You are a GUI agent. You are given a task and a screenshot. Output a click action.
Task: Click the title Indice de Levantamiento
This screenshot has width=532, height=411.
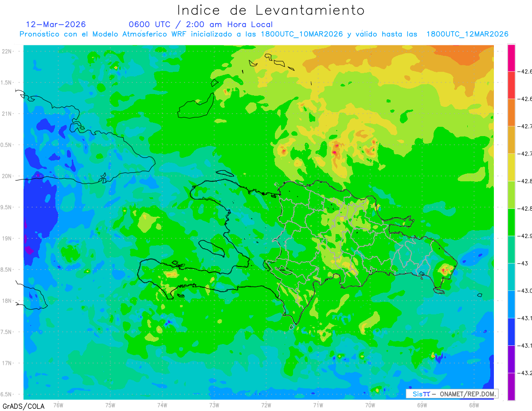[271, 10]
